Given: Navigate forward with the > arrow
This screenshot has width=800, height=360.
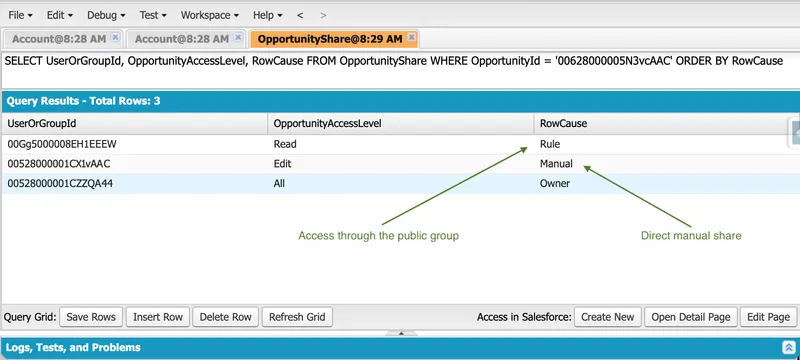Looking at the screenshot, I should coord(323,15).
